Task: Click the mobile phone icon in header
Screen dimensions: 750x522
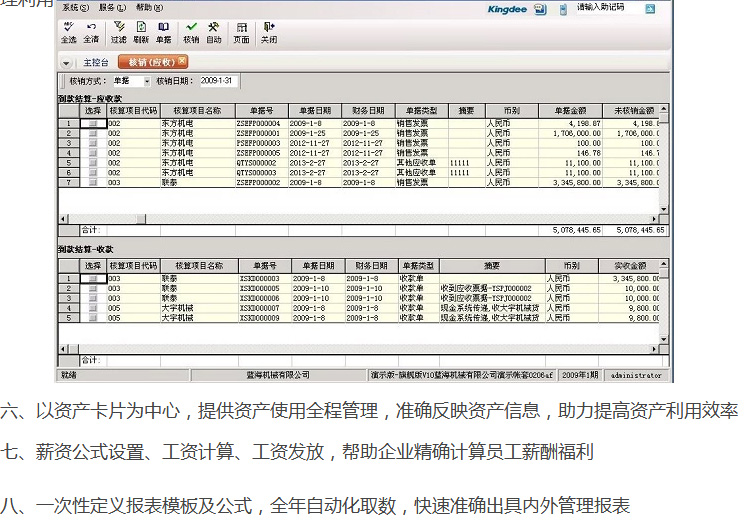Action: pos(563,9)
